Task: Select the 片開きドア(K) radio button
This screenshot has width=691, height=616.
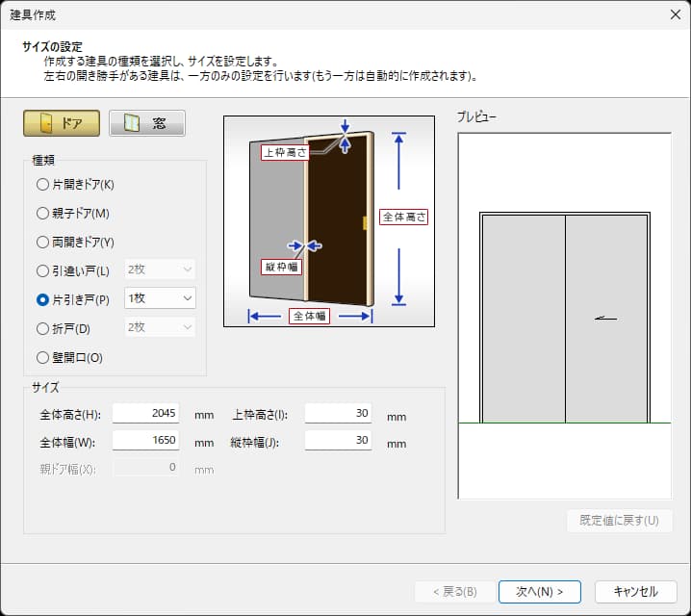Action: (x=75, y=184)
